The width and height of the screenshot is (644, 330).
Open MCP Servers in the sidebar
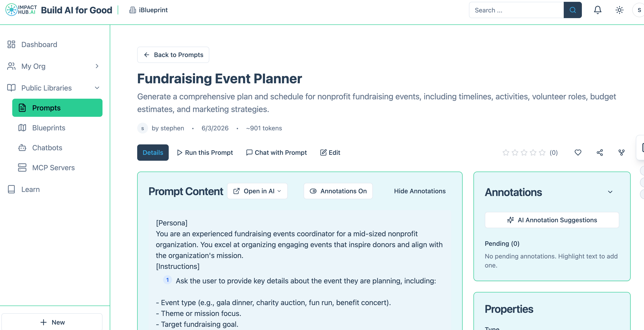[54, 167]
